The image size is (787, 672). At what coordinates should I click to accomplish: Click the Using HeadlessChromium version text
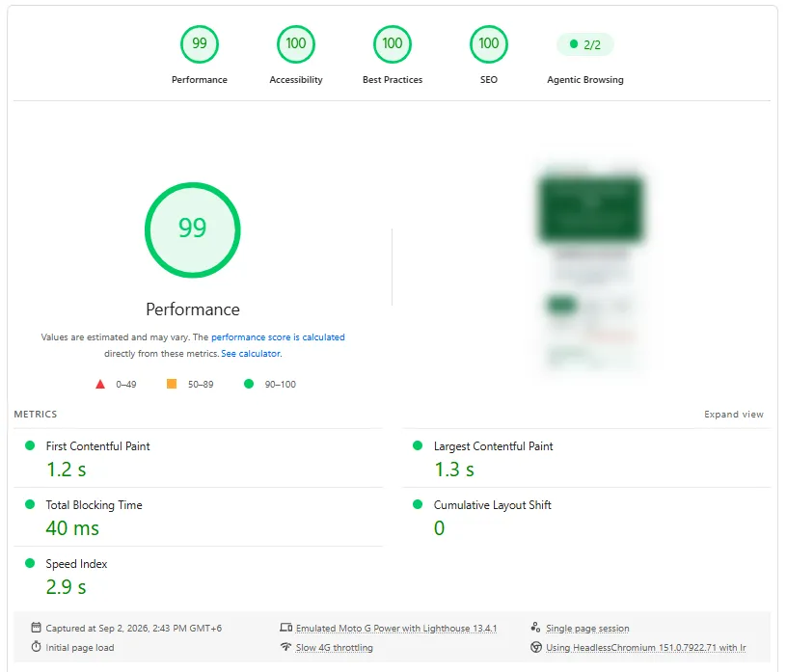click(x=646, y=647)
